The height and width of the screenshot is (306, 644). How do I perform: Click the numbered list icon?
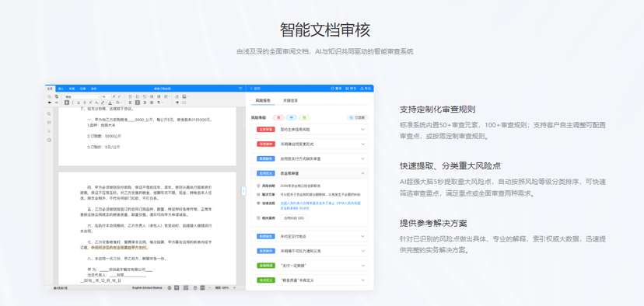(x=138, y=97)
